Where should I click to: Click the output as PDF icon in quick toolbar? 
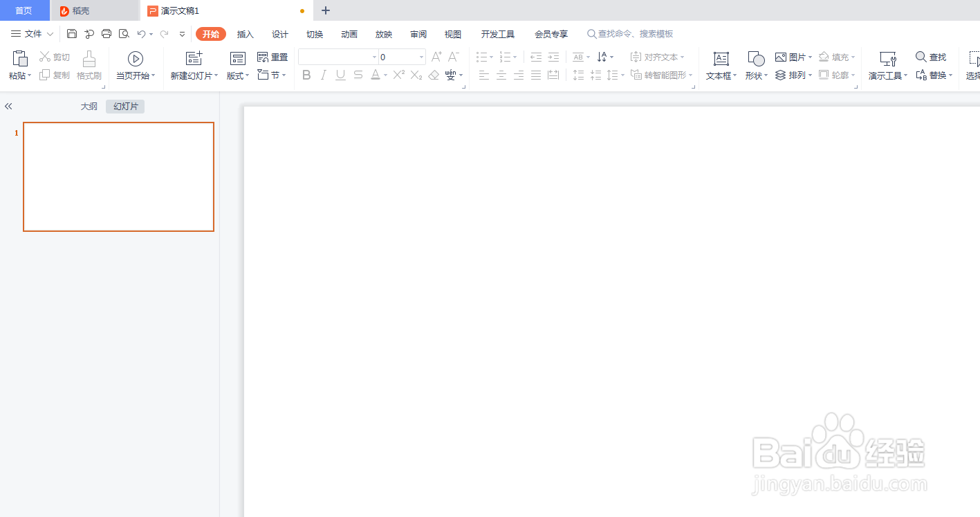[x=89, y=34]
